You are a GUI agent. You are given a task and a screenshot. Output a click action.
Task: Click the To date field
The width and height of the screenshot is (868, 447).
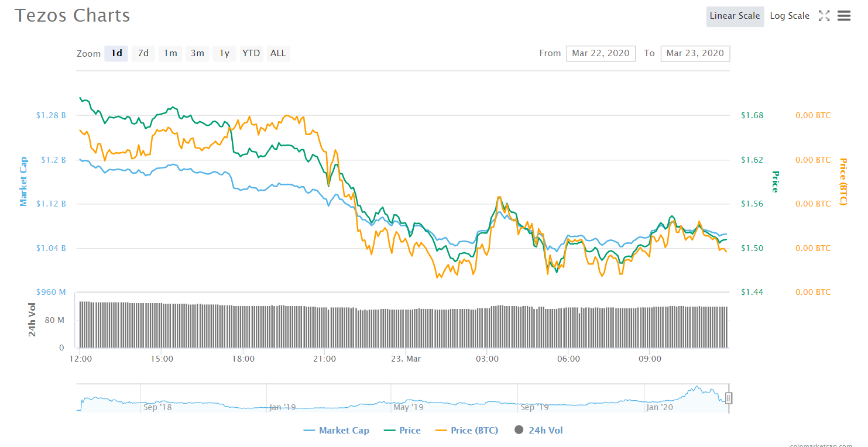[x=695, y=53]
